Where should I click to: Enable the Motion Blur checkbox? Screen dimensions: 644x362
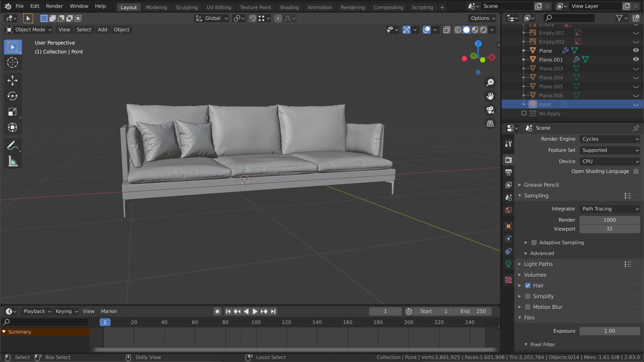[x=528, y=307]
